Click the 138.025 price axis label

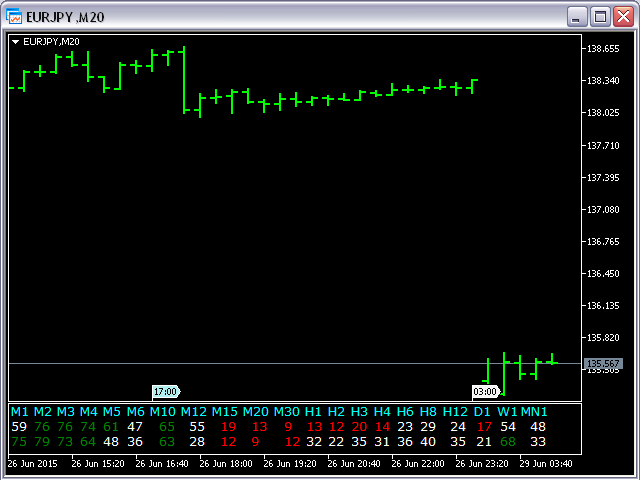[603, 112]
